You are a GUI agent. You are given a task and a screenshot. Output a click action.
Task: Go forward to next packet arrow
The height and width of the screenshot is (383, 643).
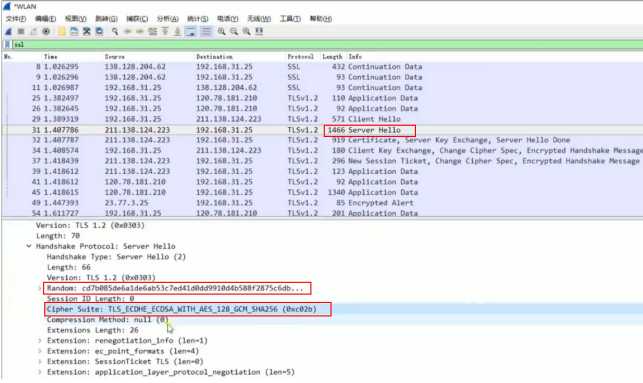(x=140, y=32)
